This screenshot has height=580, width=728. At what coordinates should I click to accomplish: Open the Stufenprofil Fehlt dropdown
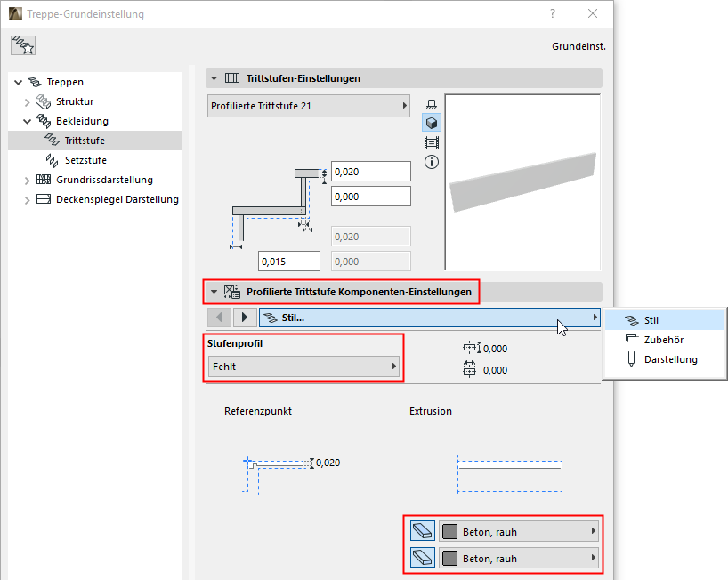[x=303, y=367]
